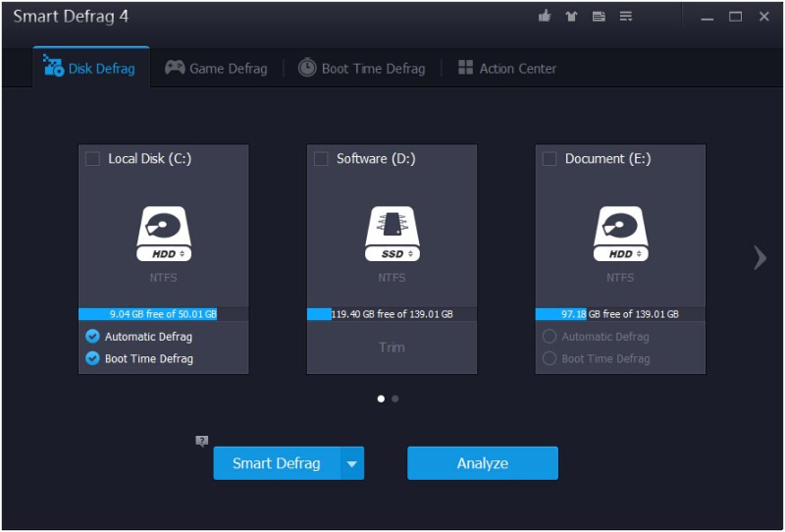Open the skin shirt icon
This screenshot has height=532, width=785.
571,17
